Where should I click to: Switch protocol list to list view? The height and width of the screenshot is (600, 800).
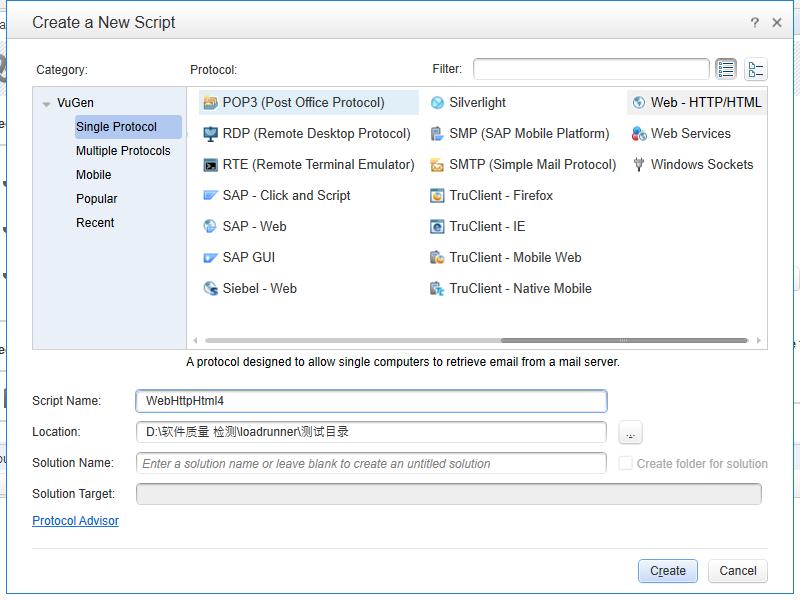tap(726, 69)
